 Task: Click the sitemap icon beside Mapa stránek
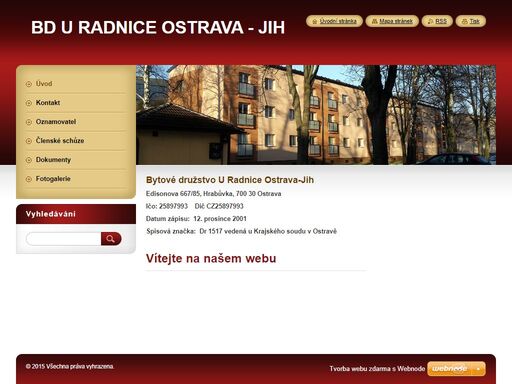(x=374, y=21)
